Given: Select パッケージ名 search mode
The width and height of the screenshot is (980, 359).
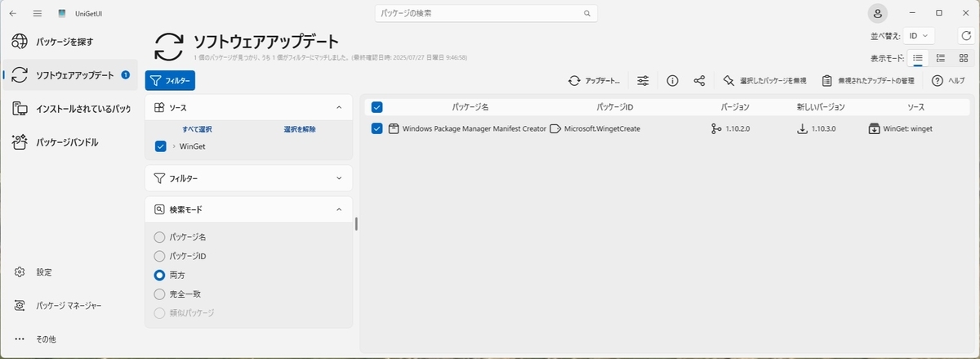Looking at the screenshot, I should (159, 236).
